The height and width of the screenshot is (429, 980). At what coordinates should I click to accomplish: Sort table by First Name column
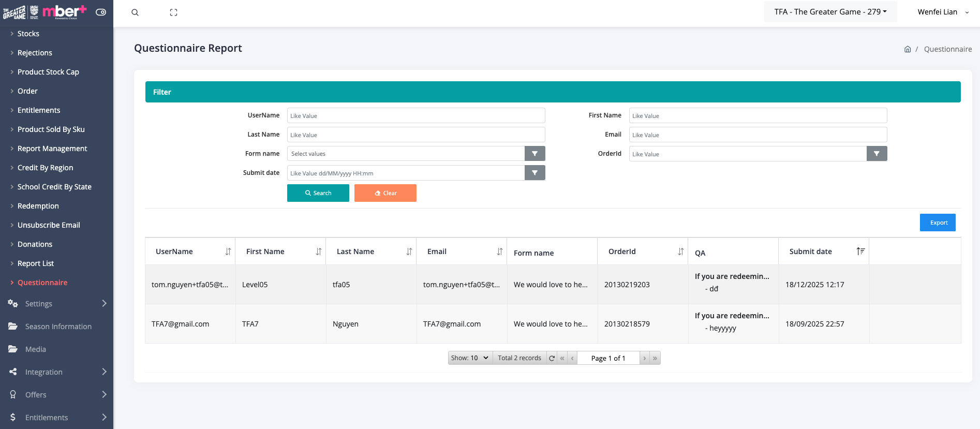pos(318,252)
